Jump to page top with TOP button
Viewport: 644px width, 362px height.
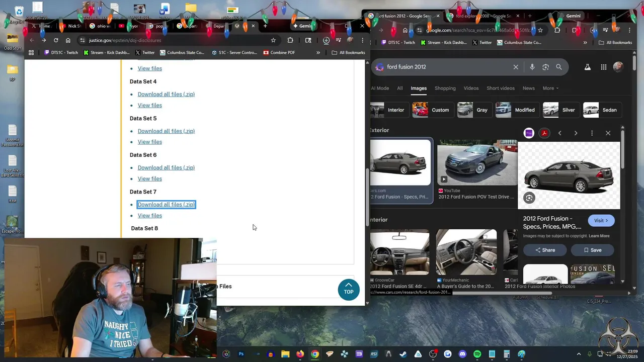(349, 290)
